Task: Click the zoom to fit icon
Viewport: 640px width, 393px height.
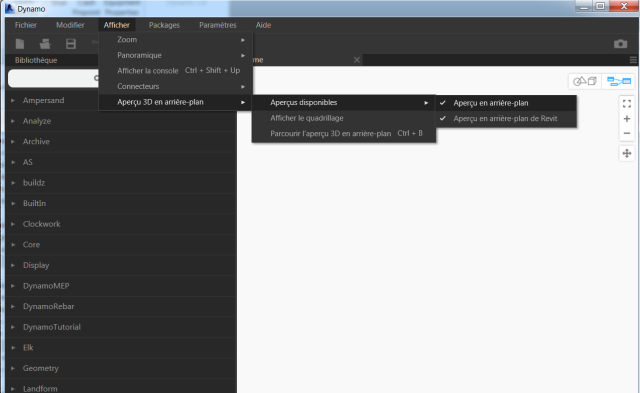Action: point(627,104)
